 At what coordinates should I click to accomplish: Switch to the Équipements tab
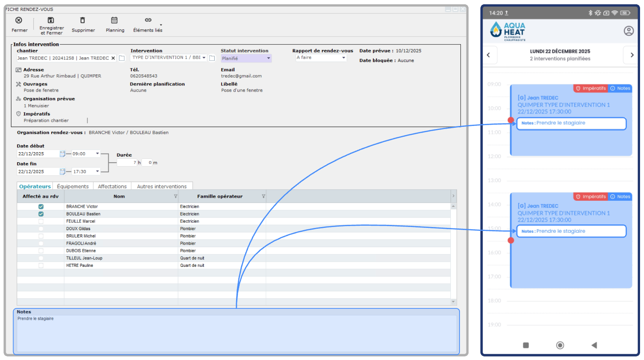(x=73, y=186)
